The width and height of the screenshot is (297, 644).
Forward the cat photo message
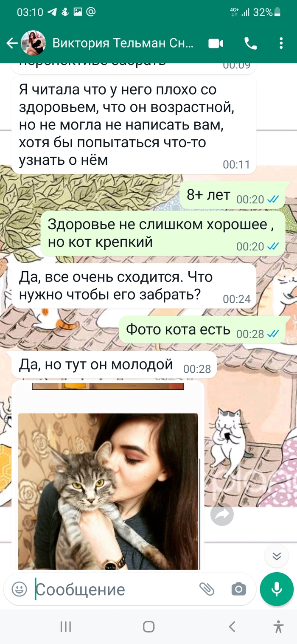pyautogui.click(x=222, y=515)
